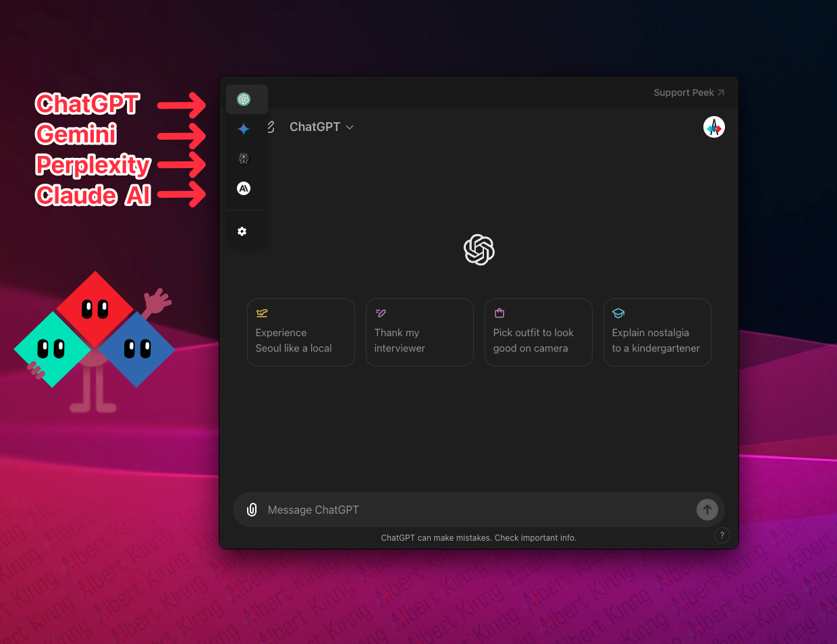Screen dimensions: 837x644
Task: Open Claude AI from the sidebar
Action: pos(244,188)
